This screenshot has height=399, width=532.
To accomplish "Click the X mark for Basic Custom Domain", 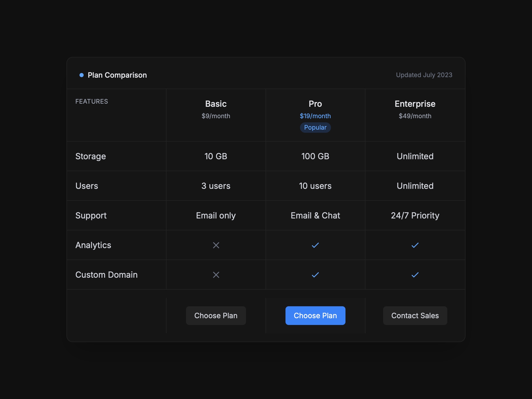I will 216,275.
